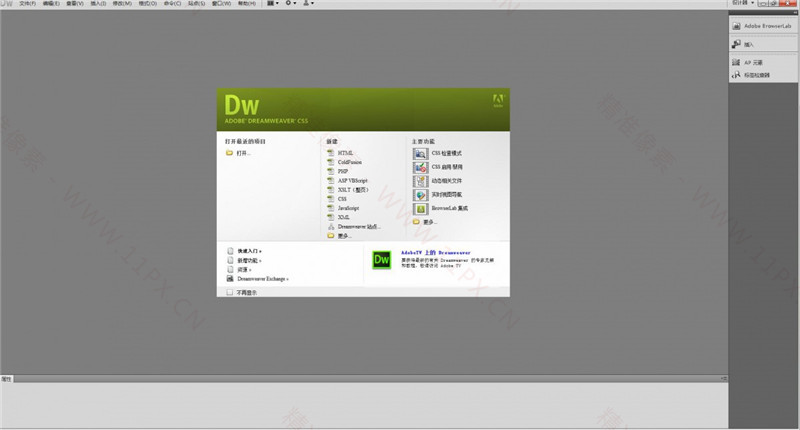Click the Dw application icon in title bar
This screenshot has height=430, width=800.
point(6,3)
